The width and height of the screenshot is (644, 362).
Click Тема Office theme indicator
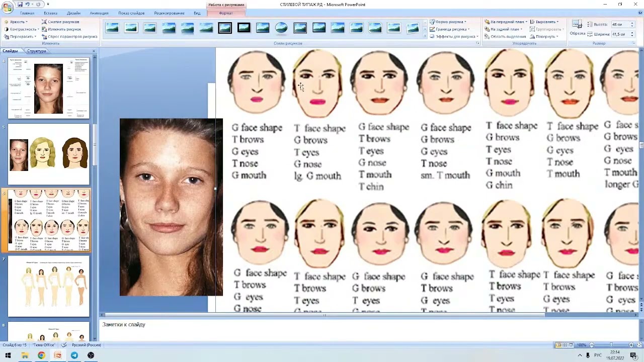[x=44, y=345]
